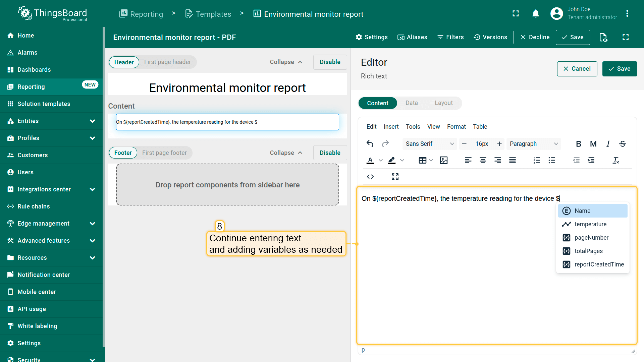
Task: Open text color dropdown arrow
Action: pyautogui.click(x=381, y=161)
